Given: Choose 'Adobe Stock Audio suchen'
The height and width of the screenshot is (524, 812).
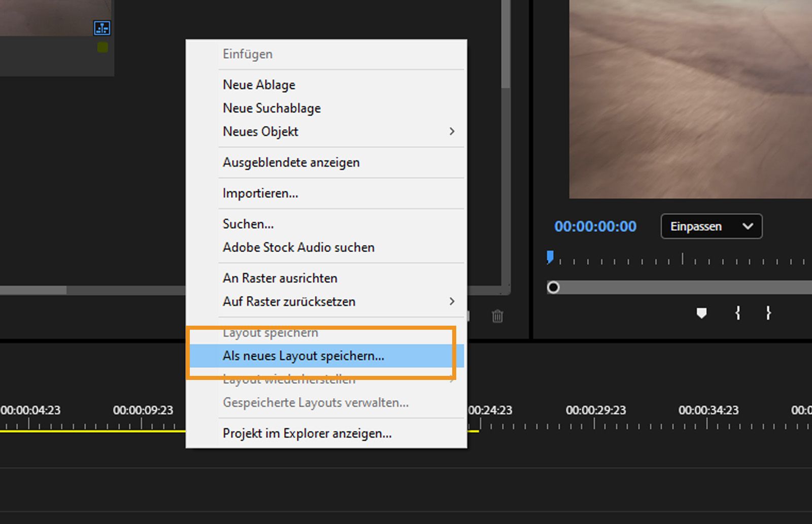Looking at the screenshot, I should pos(298,247).
